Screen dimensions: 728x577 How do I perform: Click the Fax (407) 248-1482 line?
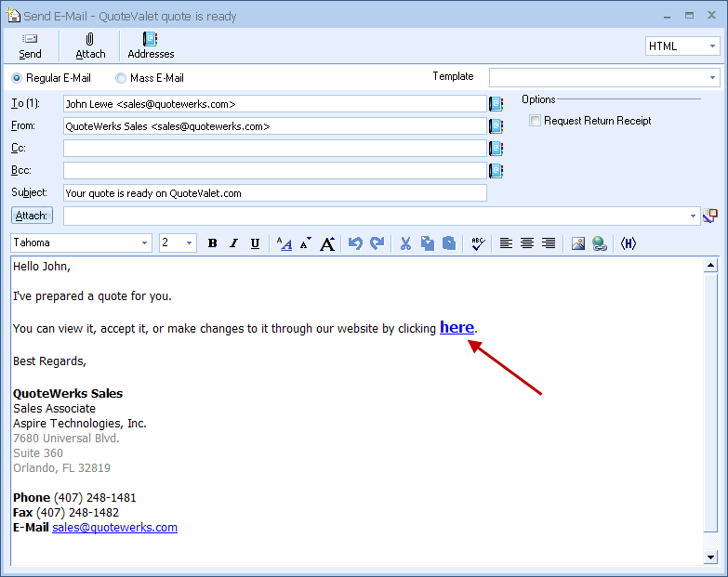66,513
